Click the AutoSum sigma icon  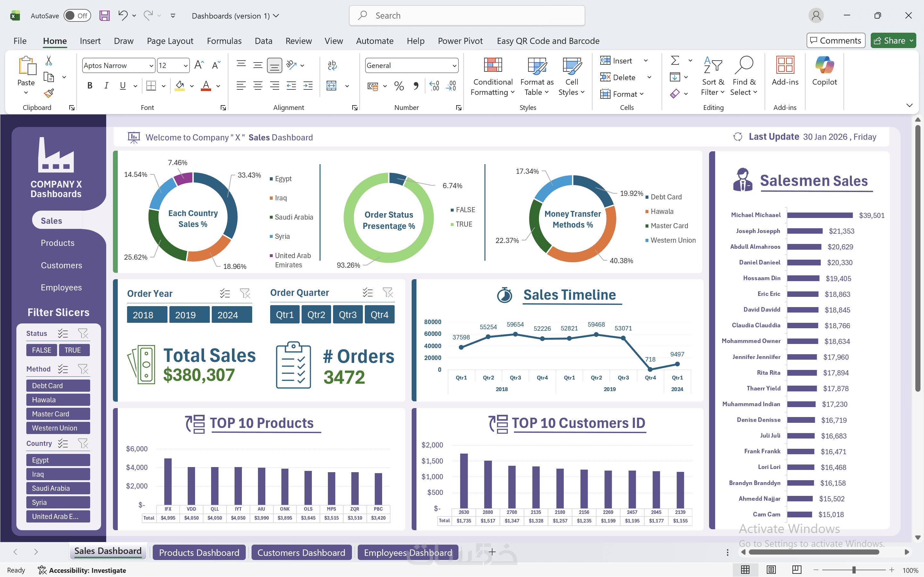click(675, 61)
